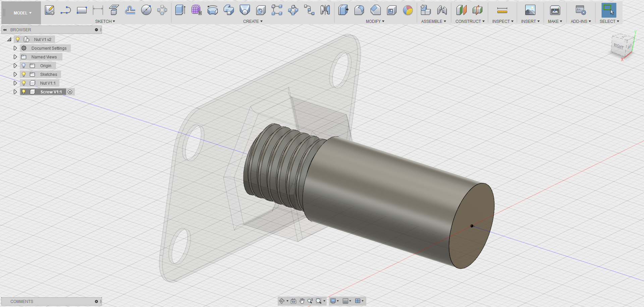Viewport: 644px width, 307px height.
Task: Start a 3D Print from the Make panel
Action: pos(554,10)
